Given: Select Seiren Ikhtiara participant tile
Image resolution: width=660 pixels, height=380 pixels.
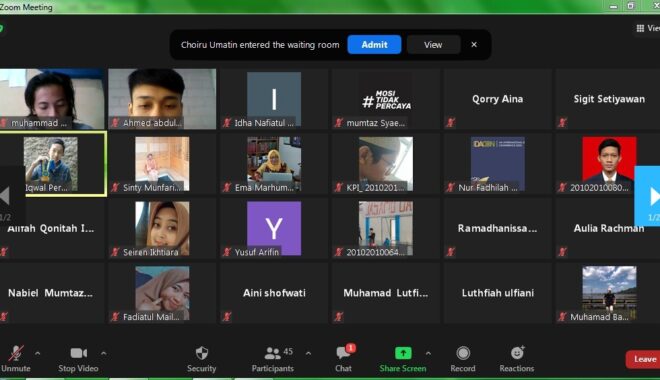Looking at the screenshot, I should point(162,229).
